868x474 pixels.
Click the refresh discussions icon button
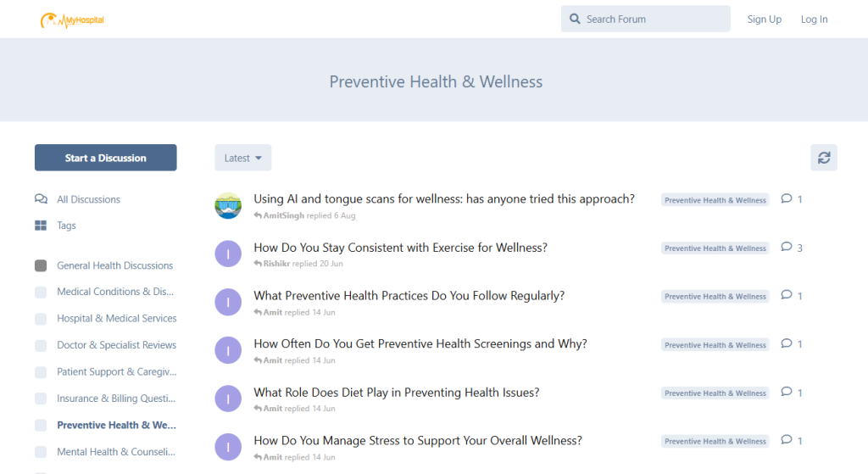(x=823, y=158)
